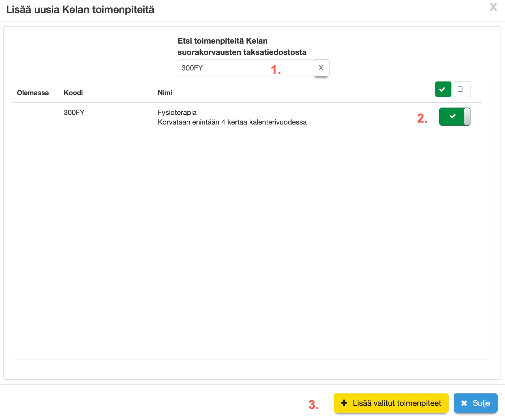Click the Nimi column header
The width and height of the screenshot is (505, 420).
165,93
